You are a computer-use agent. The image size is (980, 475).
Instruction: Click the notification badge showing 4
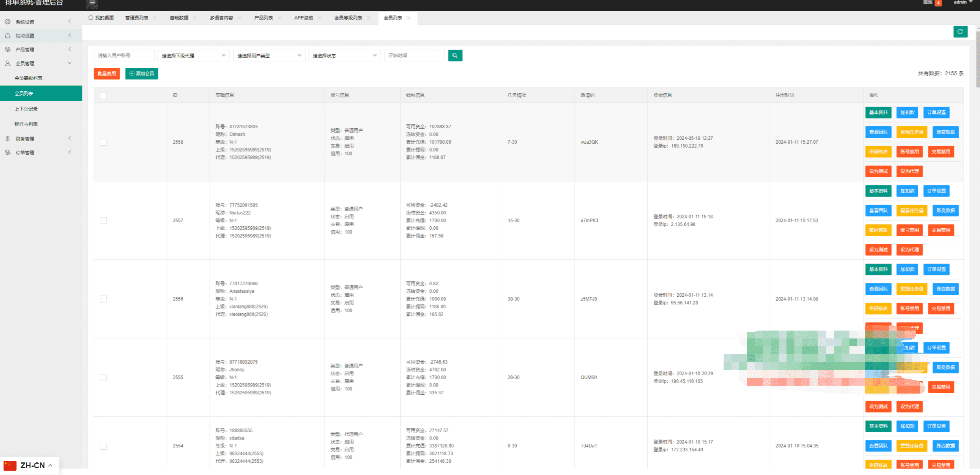tap(938, 3)
